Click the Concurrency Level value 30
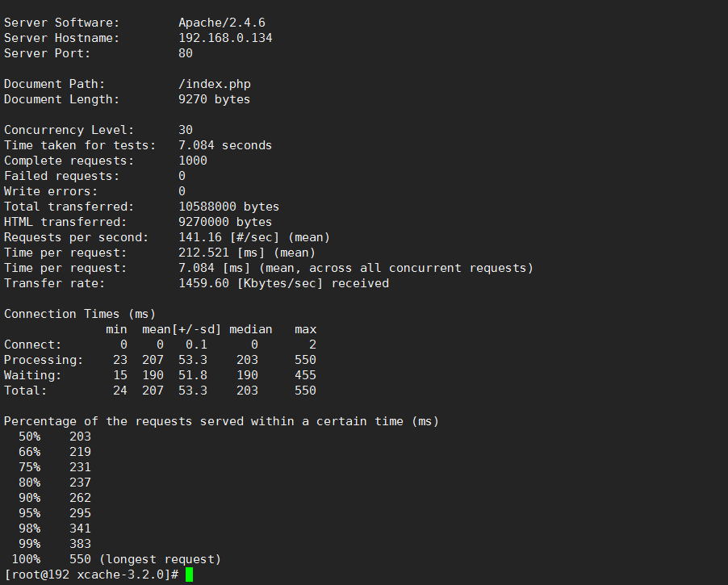 (x=186, y=130)
